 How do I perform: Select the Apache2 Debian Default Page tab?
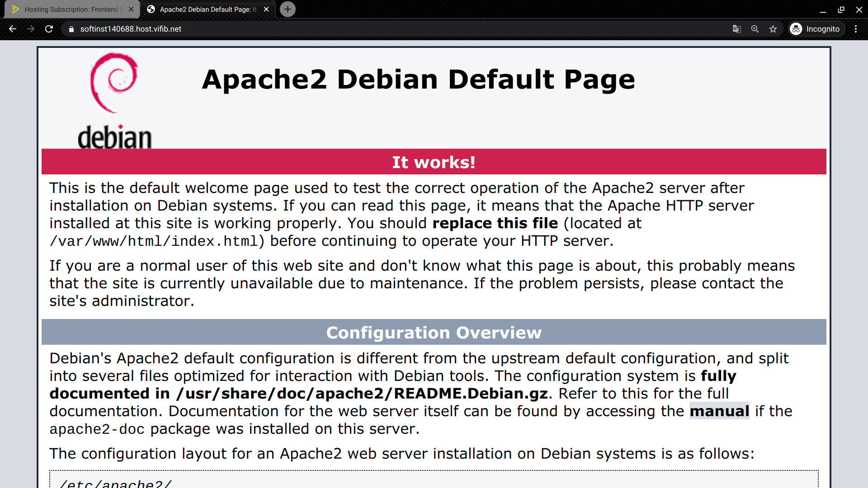coord(208,9)
